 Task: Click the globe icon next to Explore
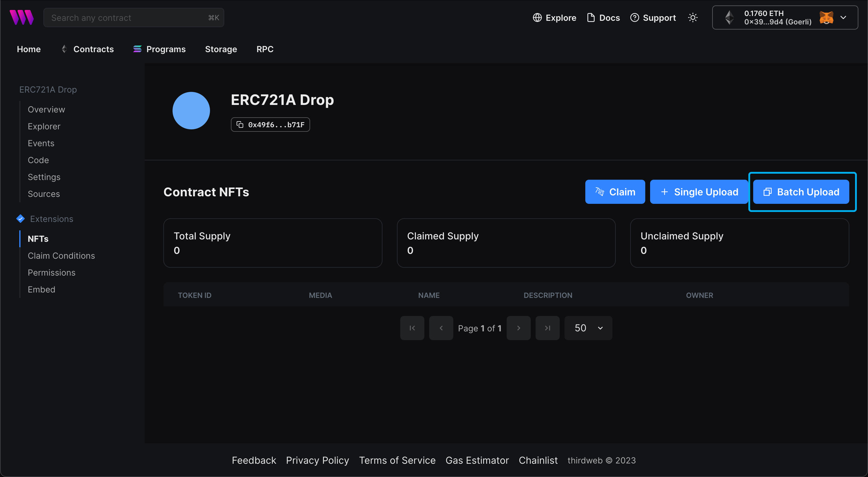537,17
